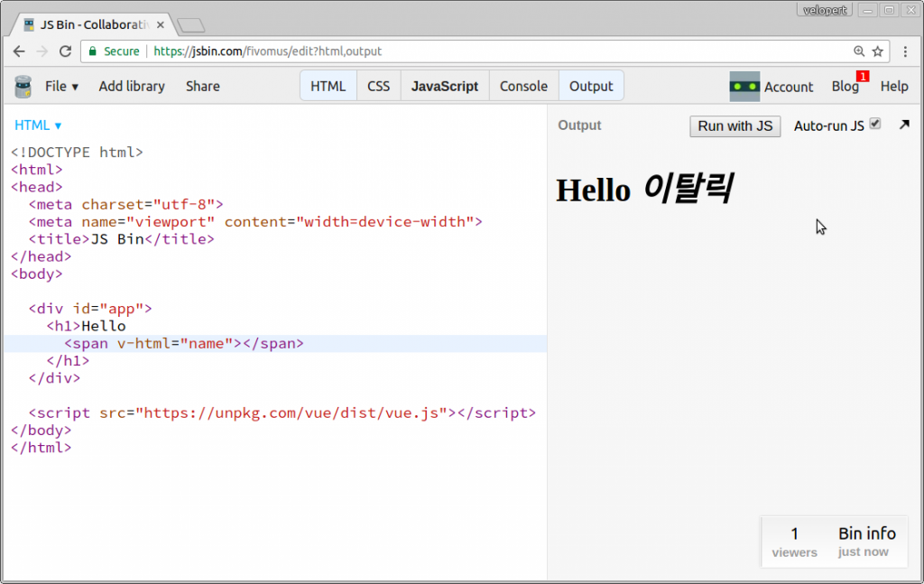Toggle the Console panel on
924x584 pixels.
tap(523, 86)
